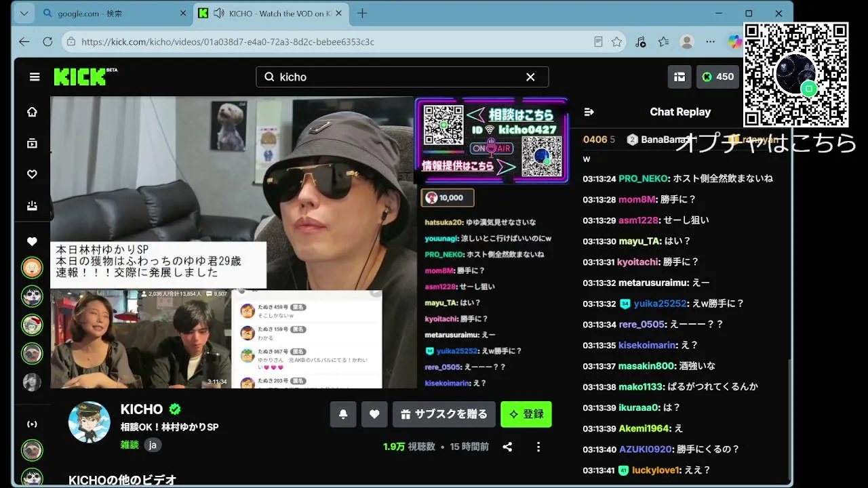Open the video's three-dot options menu

click(x=538, y=447)
